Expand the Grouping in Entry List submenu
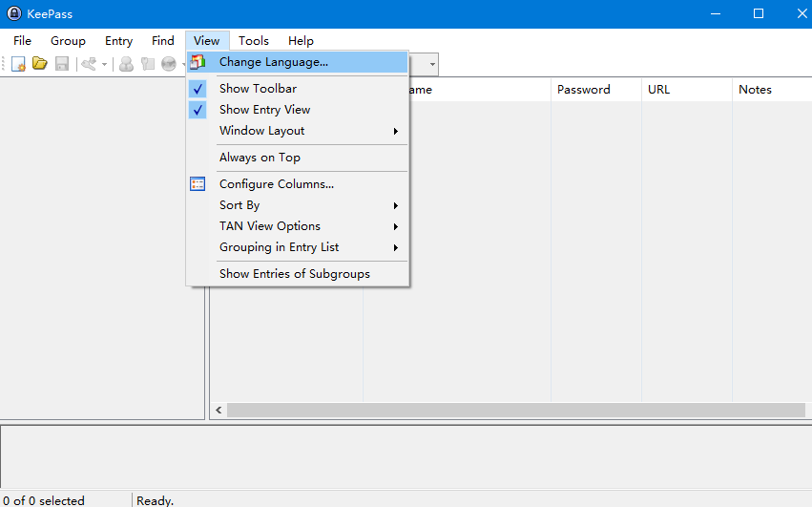Viewport: 812px width, 507px height. point(298,247)
